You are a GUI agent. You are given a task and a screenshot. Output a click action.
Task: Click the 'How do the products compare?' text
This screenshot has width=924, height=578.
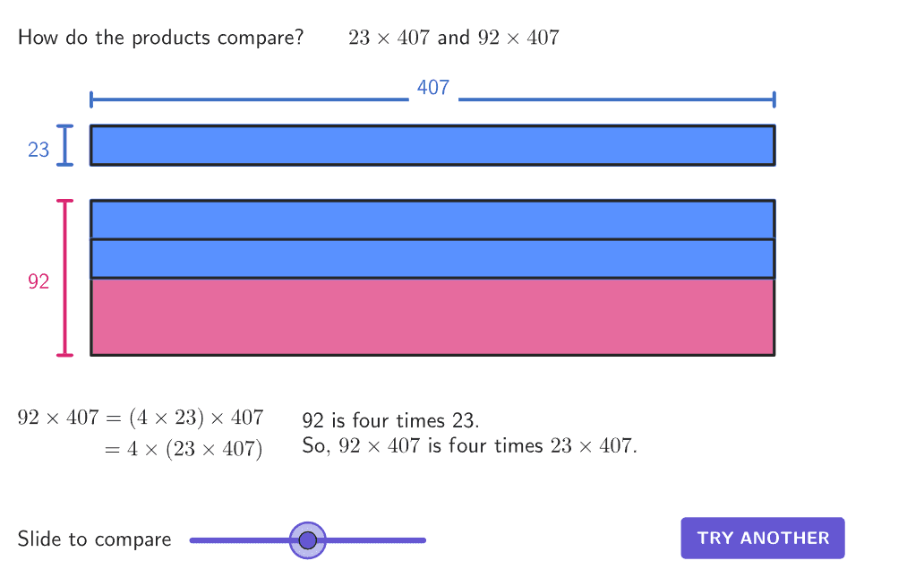(x=160, y=38)
